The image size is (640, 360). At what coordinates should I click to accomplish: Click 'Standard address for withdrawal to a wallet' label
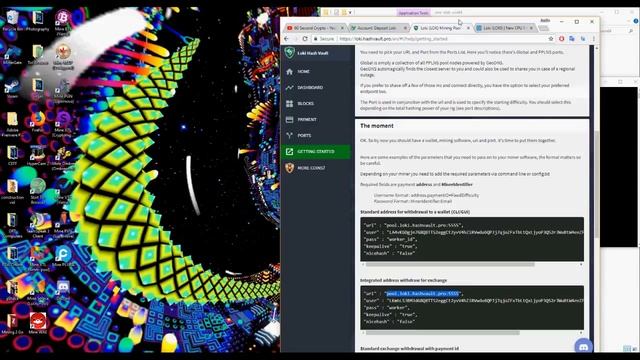(415, 212)
